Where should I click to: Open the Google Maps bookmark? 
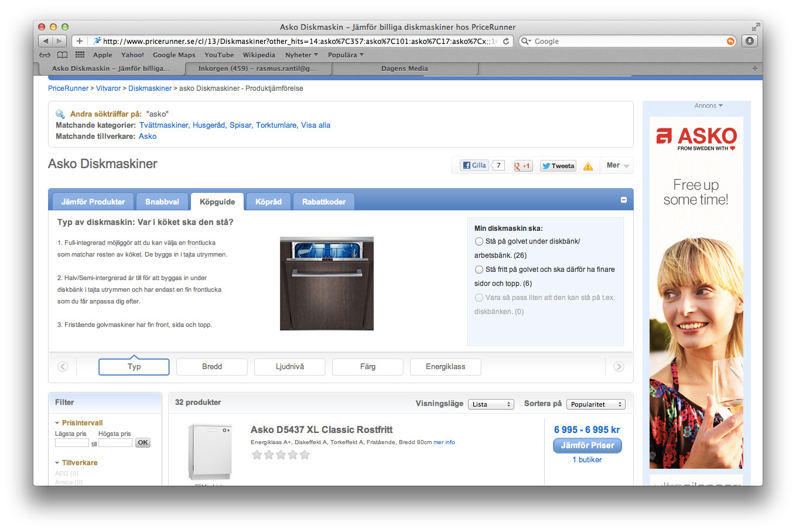(x=174, y=55)
